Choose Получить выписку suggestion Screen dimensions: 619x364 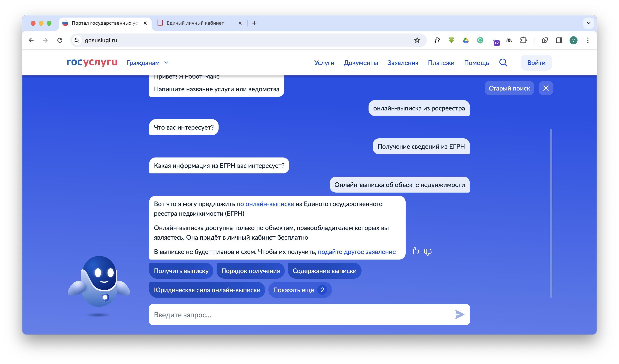pos(181,271)
